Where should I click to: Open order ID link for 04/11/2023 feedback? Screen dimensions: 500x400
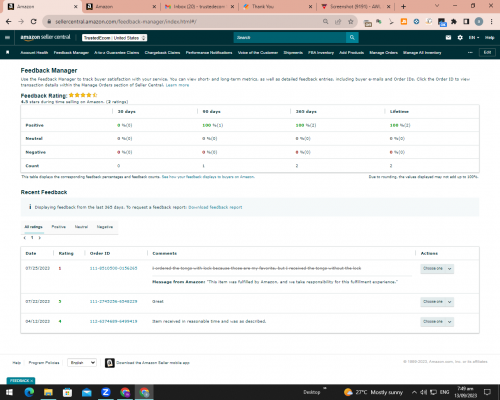click(113, 321)
